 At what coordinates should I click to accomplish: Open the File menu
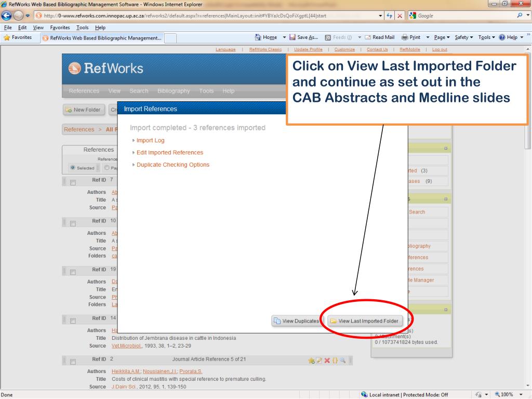(8, 28)
